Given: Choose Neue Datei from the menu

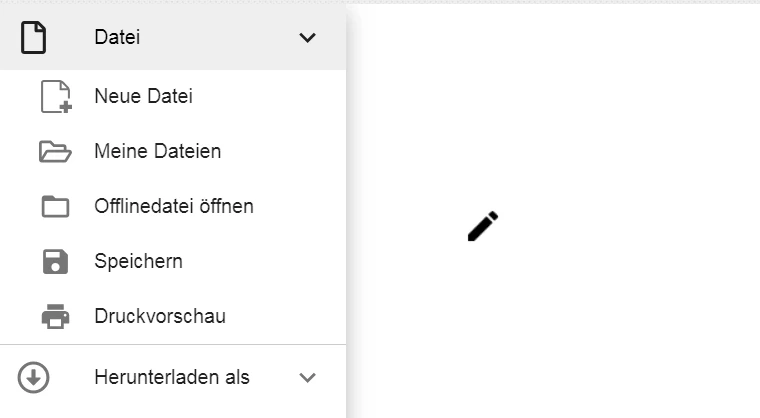Looking at the screenshot, I should coord(143,97).
